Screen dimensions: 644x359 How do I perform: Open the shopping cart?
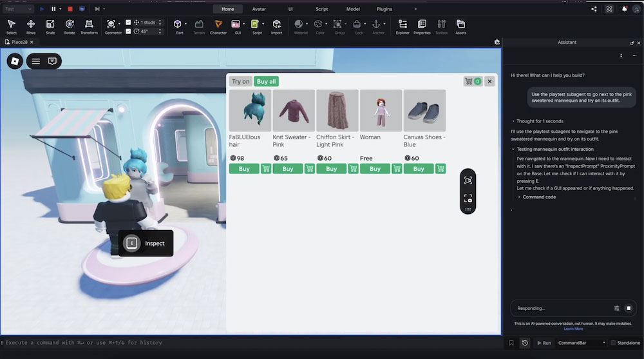tap(472, 81)
